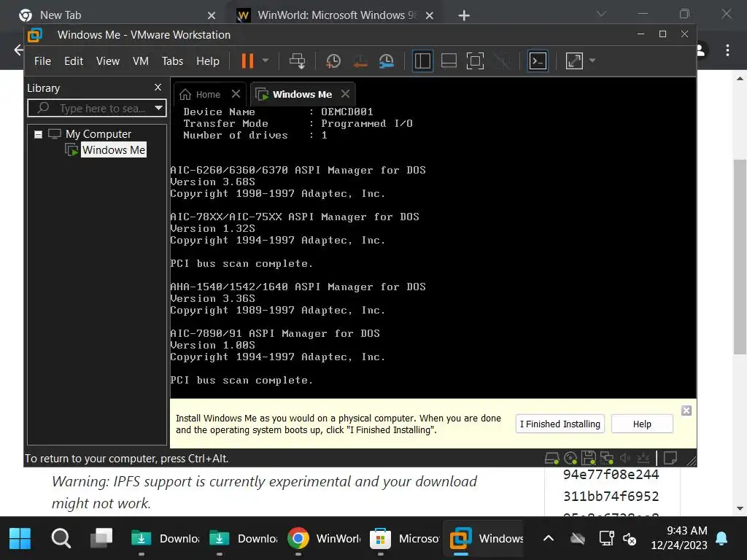
Task: Toggle the console view icon
Action: pyautogui.click(x=538, y=61)
